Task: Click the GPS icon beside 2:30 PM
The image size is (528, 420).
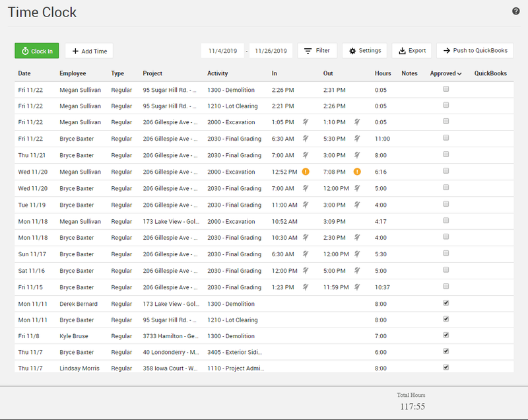Action: [x=357, y=238]
